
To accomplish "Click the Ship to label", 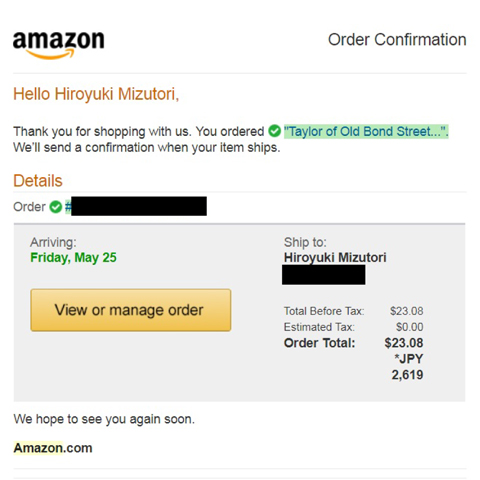I will [x=305, y=242].
